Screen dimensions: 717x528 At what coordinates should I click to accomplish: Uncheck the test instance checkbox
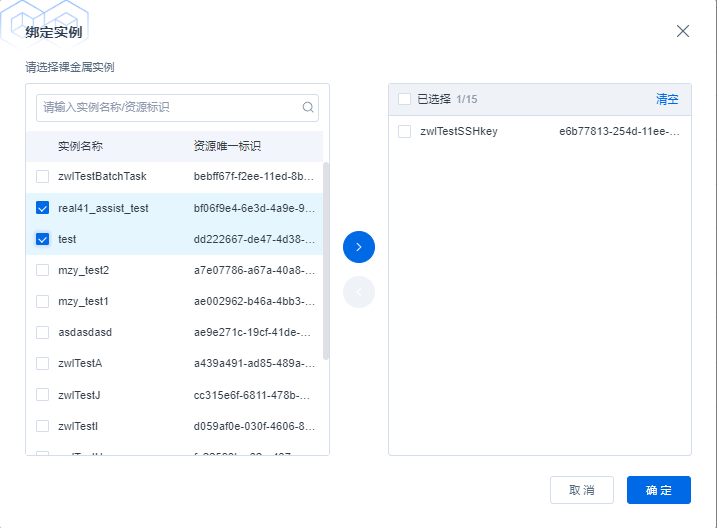42,239
